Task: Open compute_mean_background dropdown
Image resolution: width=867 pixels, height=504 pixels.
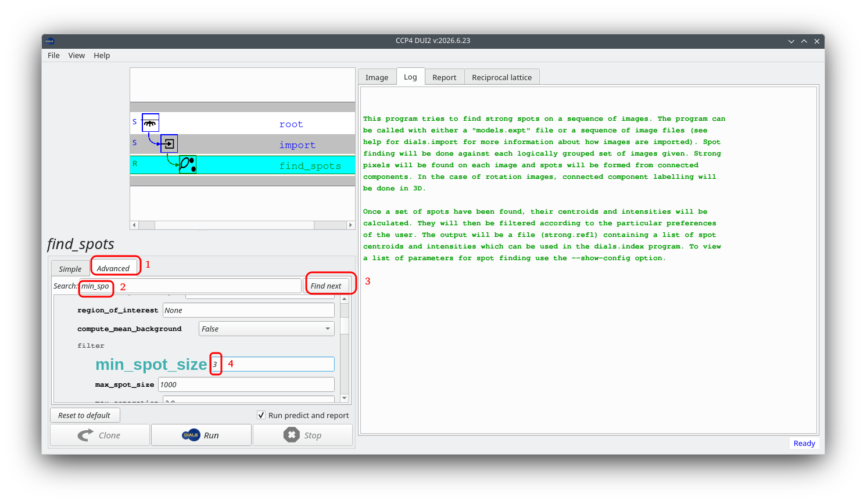Action: pos(267,329)
